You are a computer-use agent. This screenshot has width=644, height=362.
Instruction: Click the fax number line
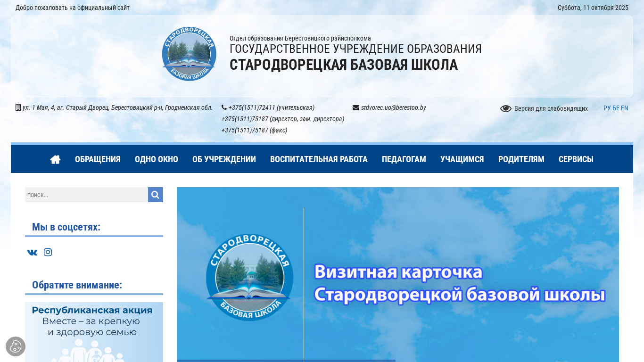(254, 130)
